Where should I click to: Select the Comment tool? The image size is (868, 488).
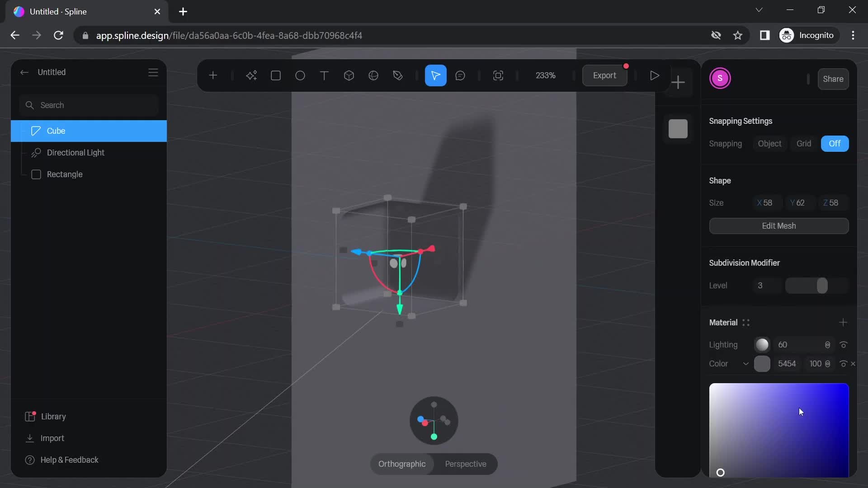click(x=460, y=75)
